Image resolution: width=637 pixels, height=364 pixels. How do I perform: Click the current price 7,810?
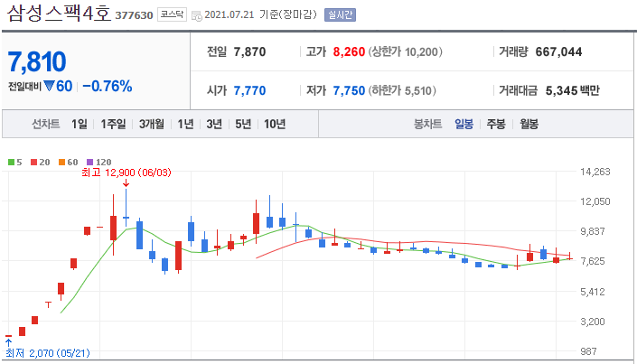37,61
